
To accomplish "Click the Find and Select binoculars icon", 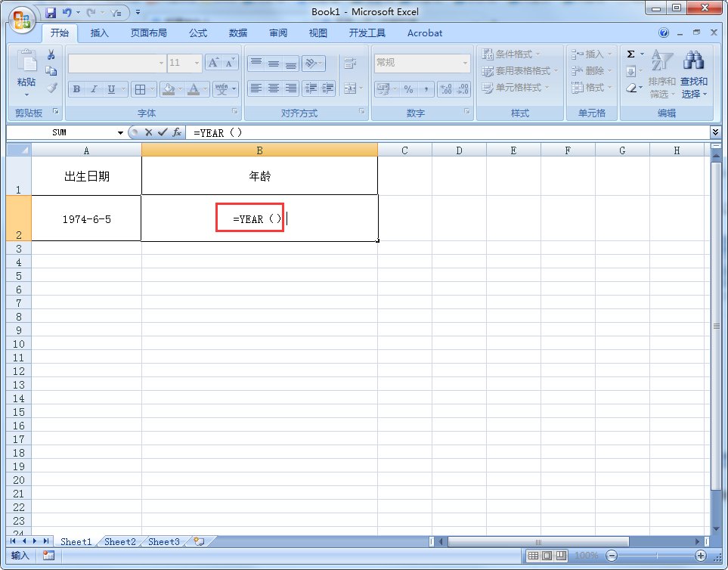I will point(693,62).
